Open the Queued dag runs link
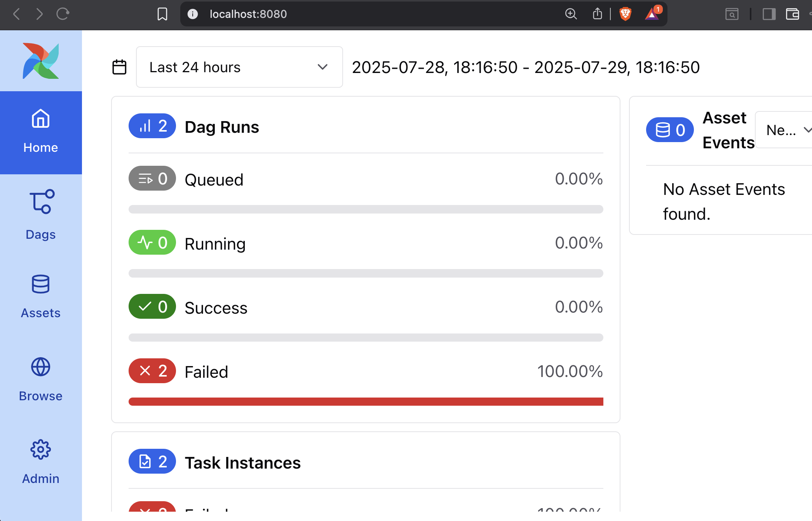 [x=214, y=180]
